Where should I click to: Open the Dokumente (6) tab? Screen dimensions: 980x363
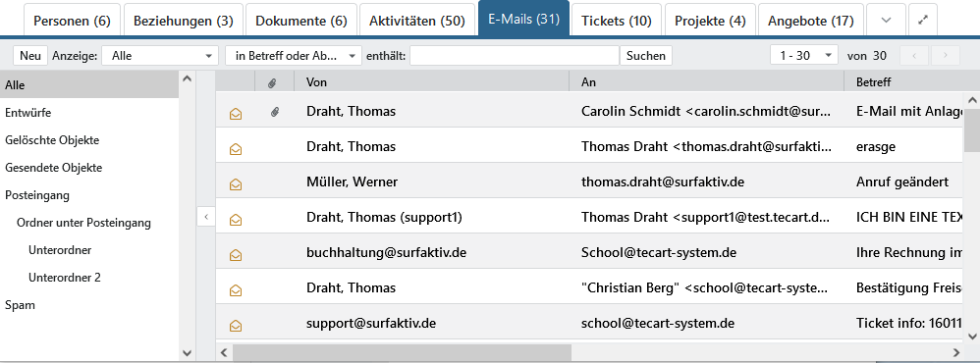301,21
